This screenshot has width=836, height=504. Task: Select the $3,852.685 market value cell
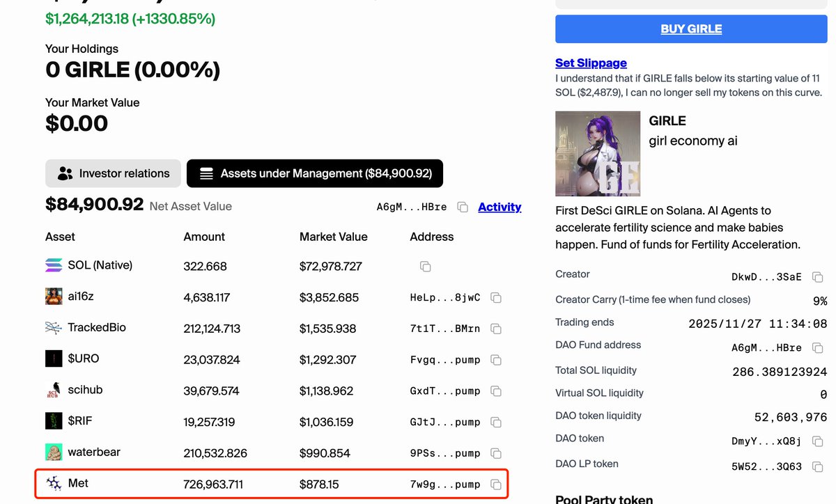330,297
